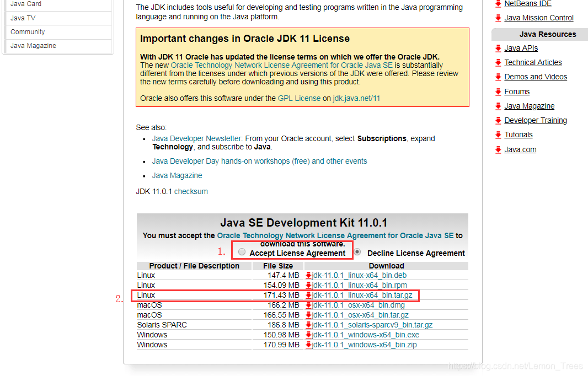Download jdk-11.0.1_osx-x64_bin.dmg file link
The width and height of the screenshot is (588, 376).
click(x=359, y=305)
